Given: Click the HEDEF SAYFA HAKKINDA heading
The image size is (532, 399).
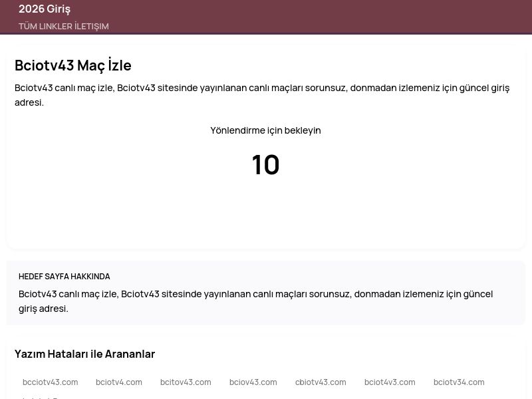Looking at the screenshot, I should 65,276.
